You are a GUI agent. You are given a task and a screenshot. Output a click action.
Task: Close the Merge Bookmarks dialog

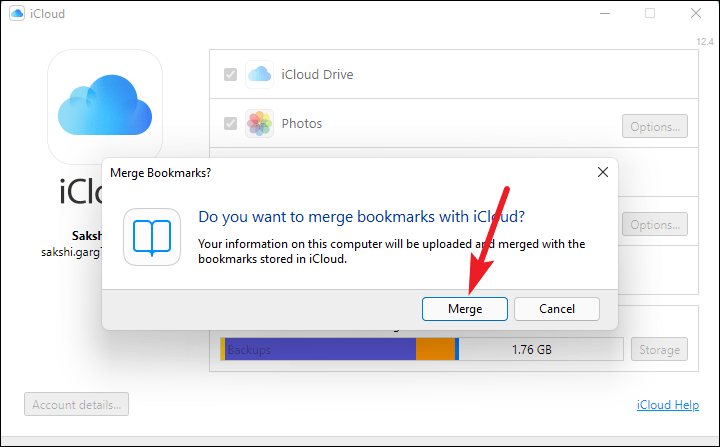click(x=603, y=172)
